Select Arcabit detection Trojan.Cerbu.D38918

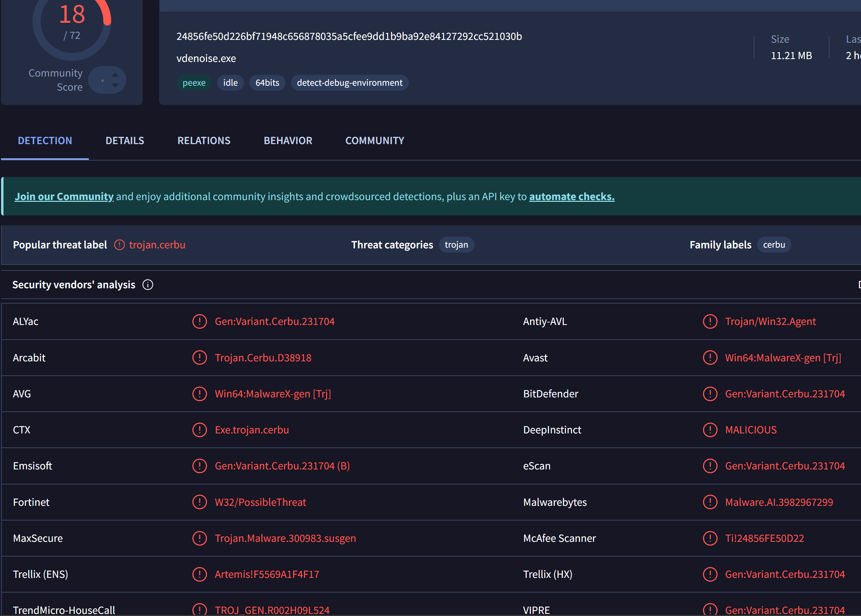point(263,358)
